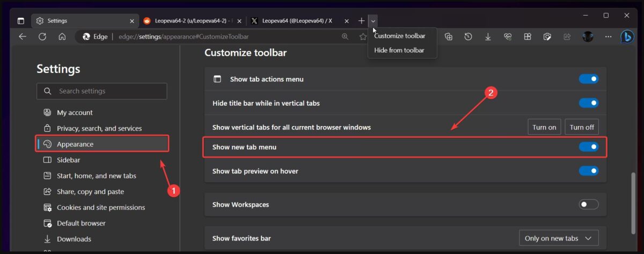Go to Home via house icon

coord(62,37)
